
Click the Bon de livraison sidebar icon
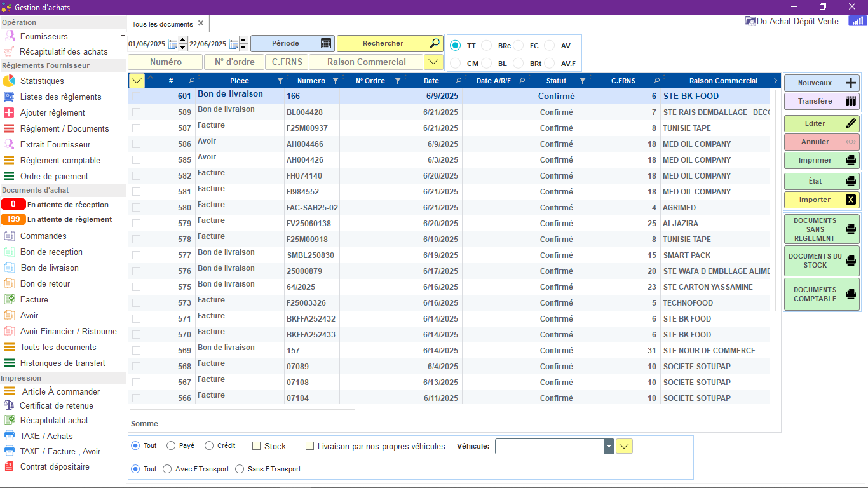tap(9, 268)
